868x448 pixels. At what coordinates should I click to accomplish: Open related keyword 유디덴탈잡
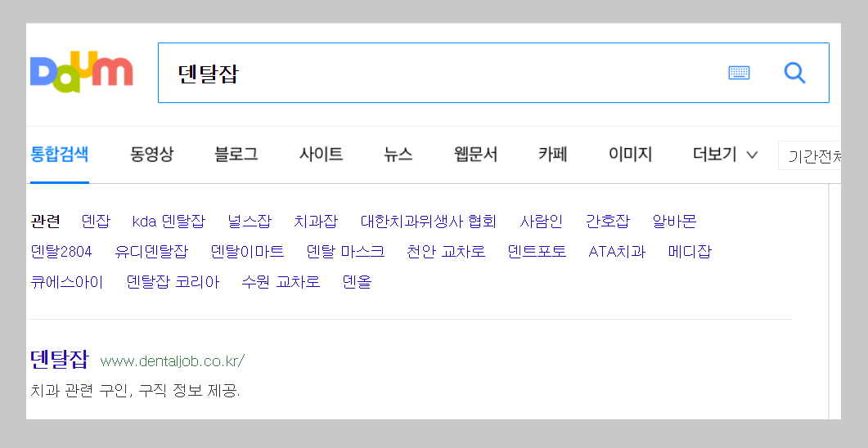151,252
